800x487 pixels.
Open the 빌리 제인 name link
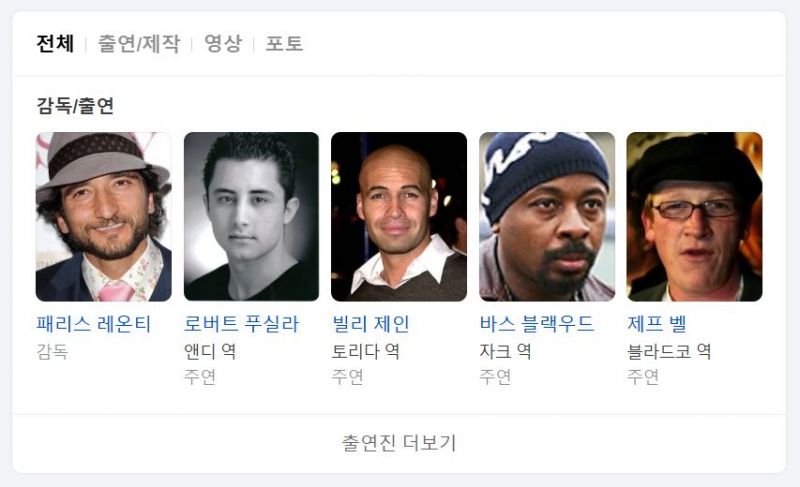tap(371, 324)
